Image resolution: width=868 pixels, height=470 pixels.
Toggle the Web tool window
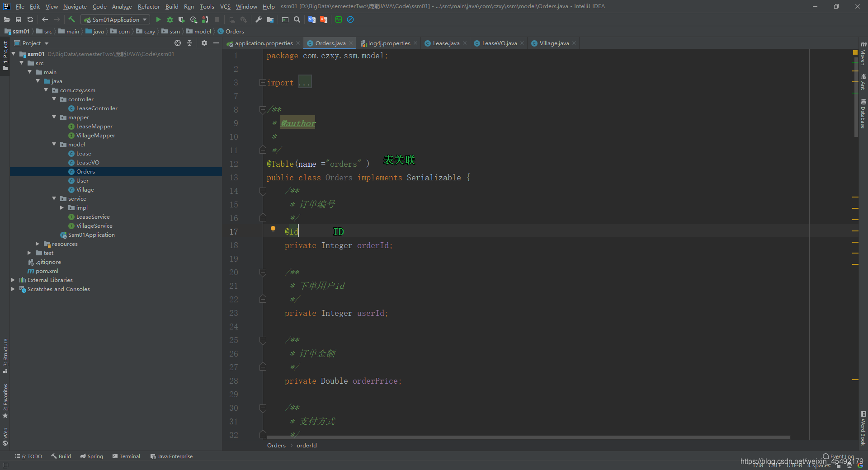click(x=5, y=436)
